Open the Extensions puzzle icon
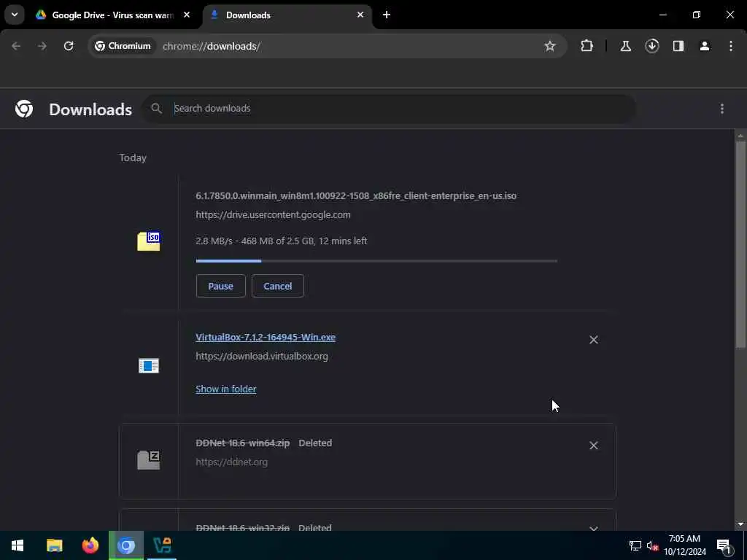 [587, 46]
